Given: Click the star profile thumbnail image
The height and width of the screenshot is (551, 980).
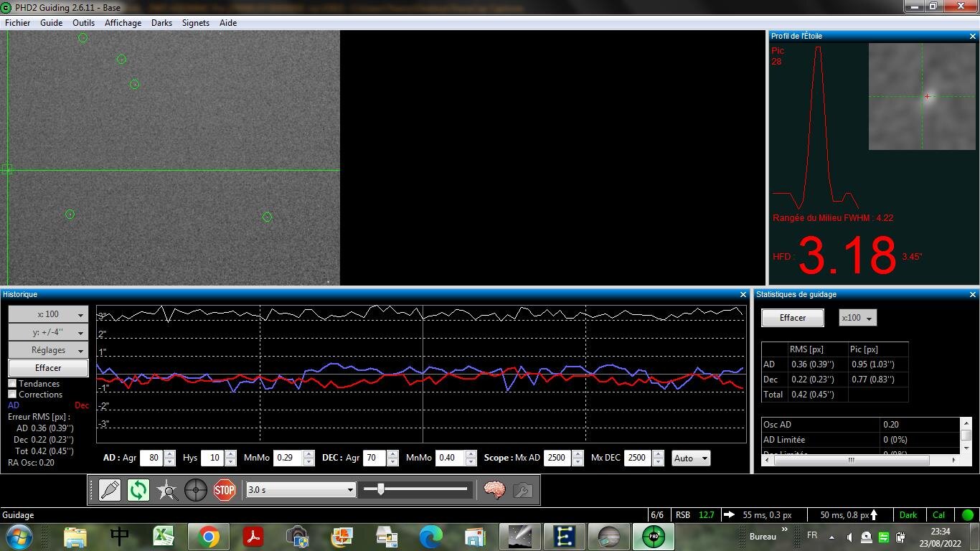Looking at the screenshot, I should pyautogui.click(x=922, y=96).
